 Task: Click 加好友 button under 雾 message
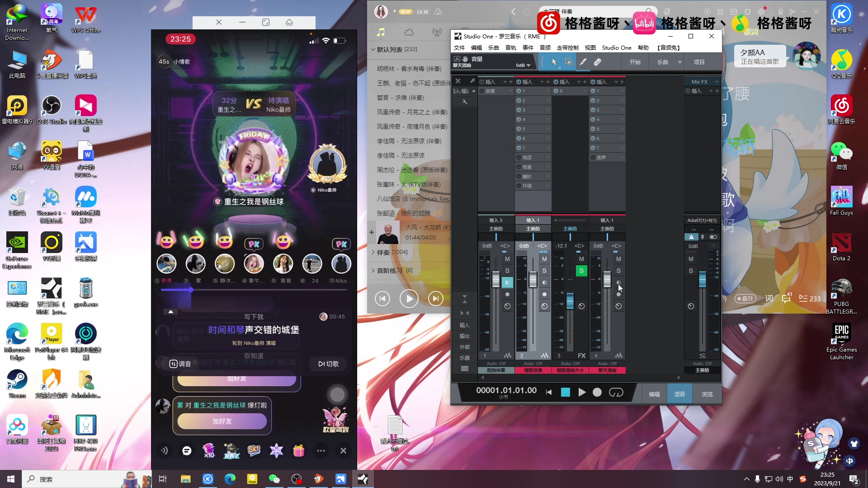pos(222,421)
